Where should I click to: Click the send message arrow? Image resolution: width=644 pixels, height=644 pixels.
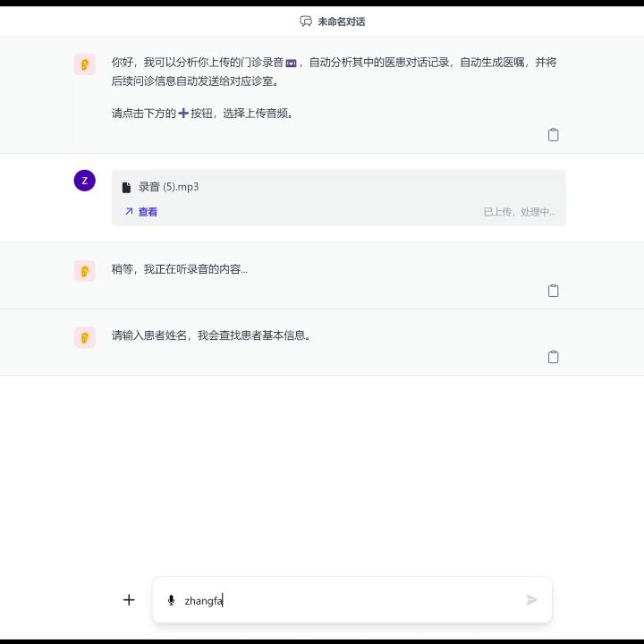pos(532,599)
